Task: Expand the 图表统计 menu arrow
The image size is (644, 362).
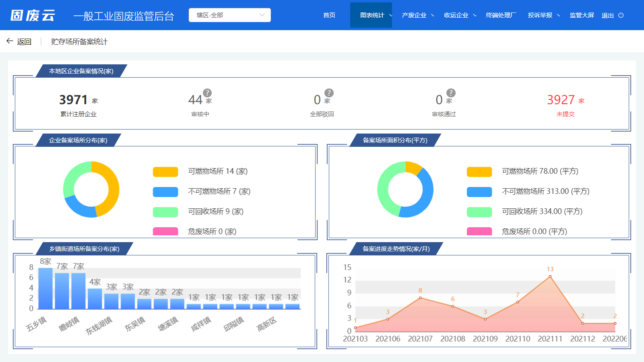Action: pos(390,15)
